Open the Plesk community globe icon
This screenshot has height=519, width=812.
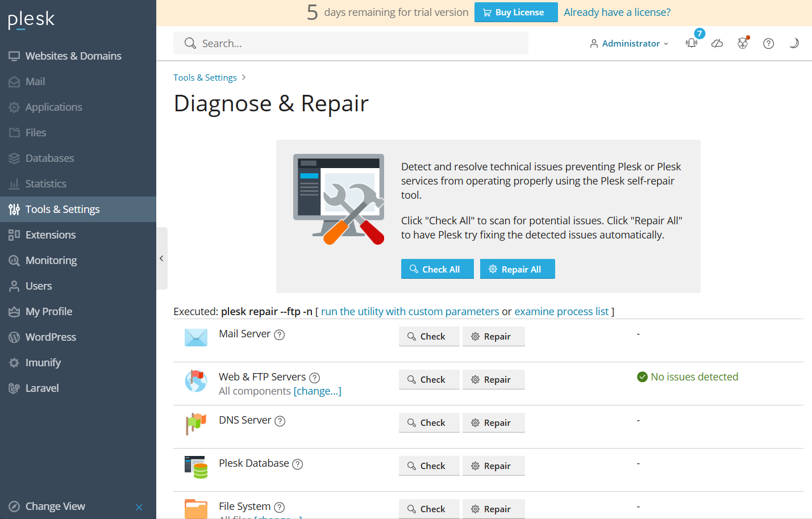[x=743, y=43]
